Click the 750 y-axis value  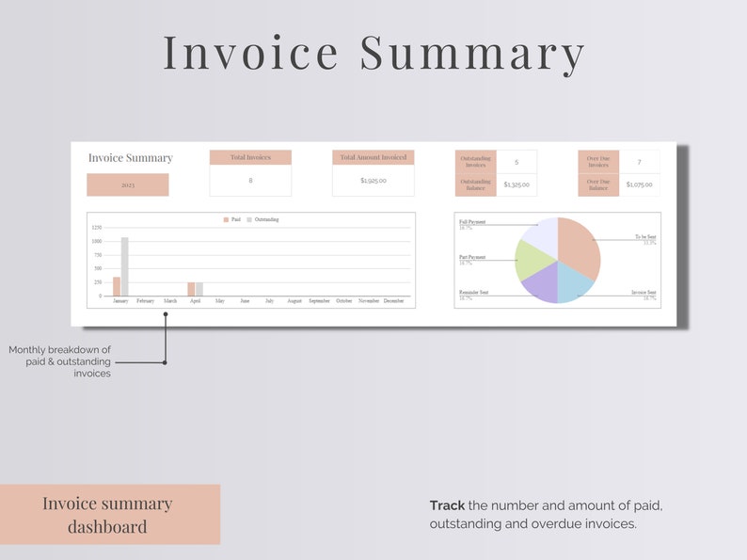tap(98, 255)
